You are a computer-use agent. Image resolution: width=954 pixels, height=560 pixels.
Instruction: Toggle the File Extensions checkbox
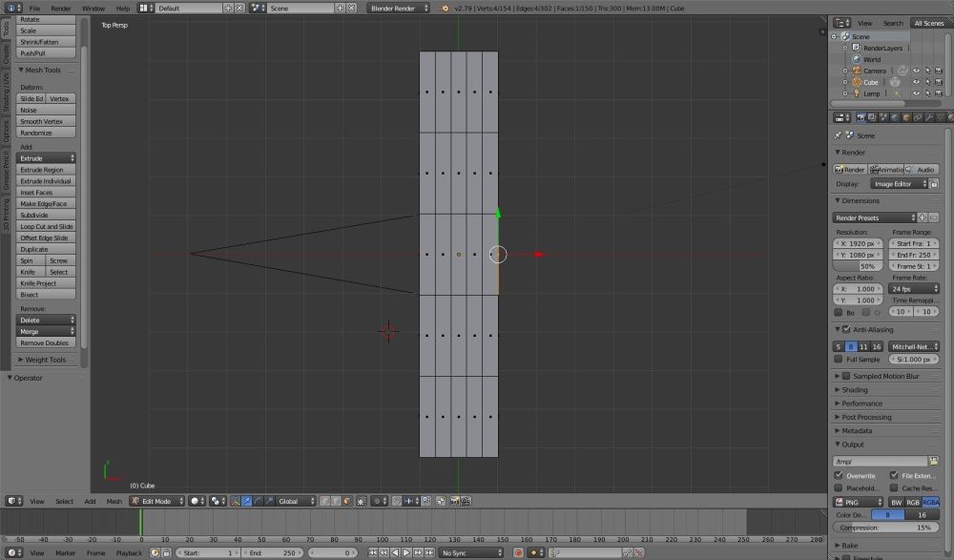click(894, 475)
